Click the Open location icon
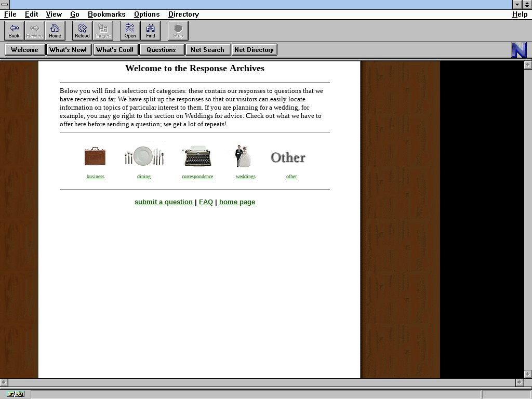 130,31
